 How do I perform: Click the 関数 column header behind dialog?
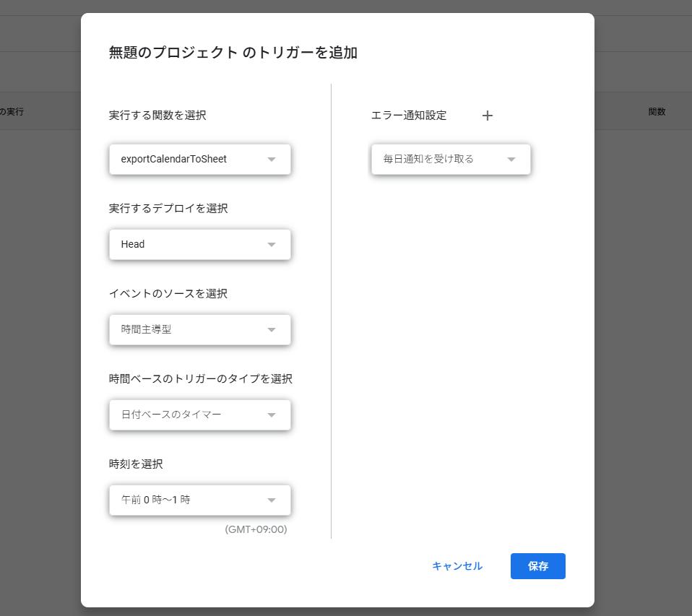[657, 112]
